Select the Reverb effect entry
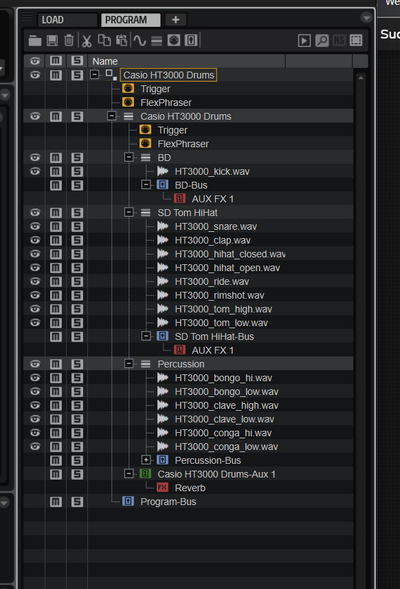The width and height of the screenshot is (400, 589). (190, 488)
